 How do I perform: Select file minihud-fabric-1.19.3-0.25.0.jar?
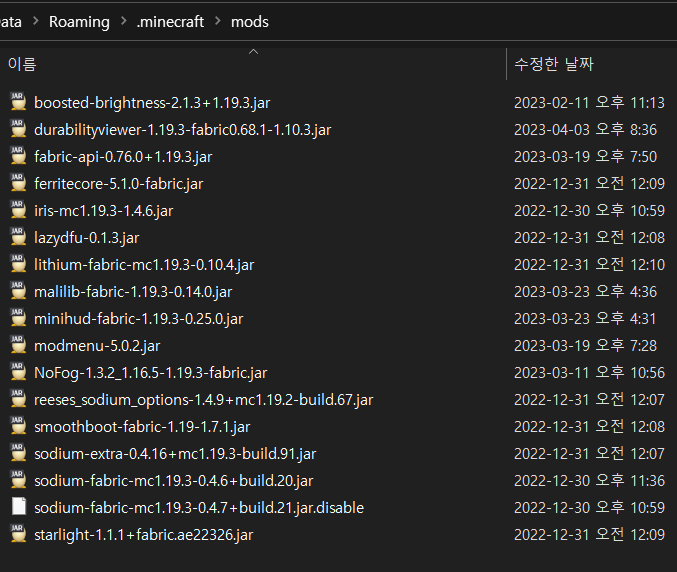(x=139, y=319)
